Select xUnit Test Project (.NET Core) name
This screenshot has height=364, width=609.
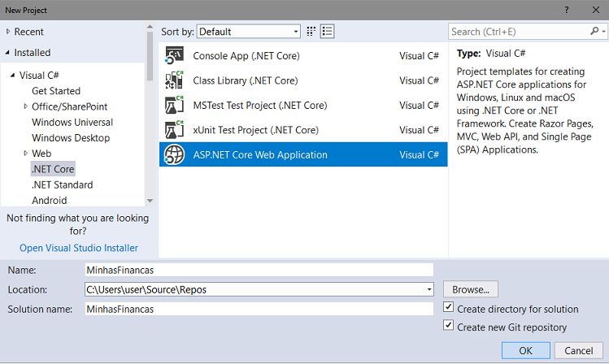tap(256, 130)
